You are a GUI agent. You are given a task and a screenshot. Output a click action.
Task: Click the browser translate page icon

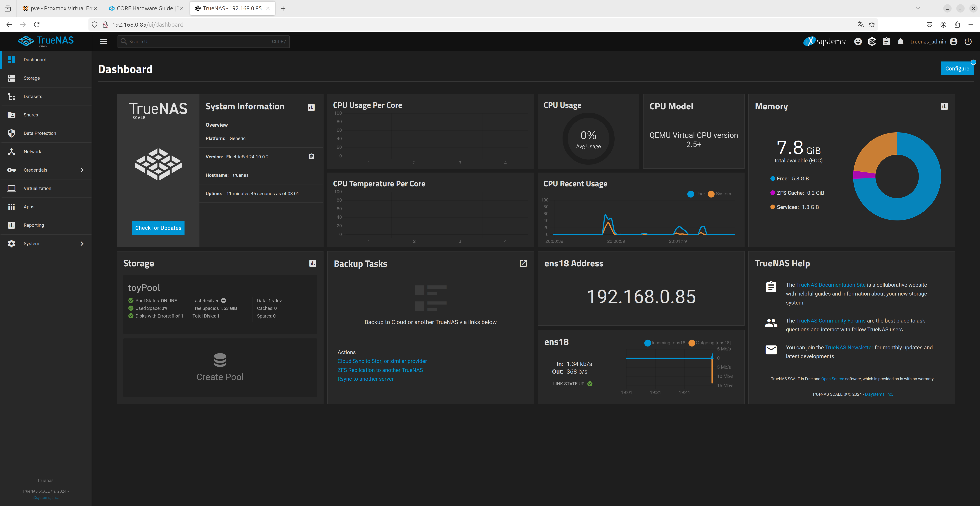pos(861,24)
